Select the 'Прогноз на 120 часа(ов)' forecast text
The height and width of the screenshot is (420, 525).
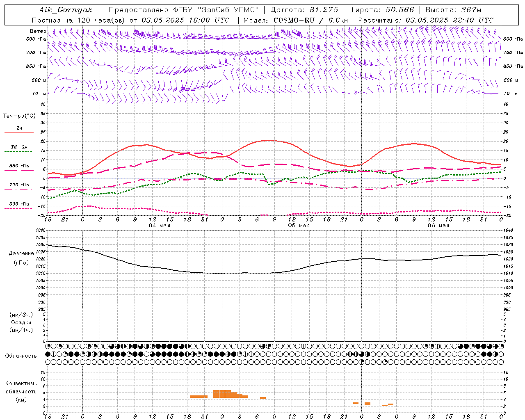tap(79, 20)
